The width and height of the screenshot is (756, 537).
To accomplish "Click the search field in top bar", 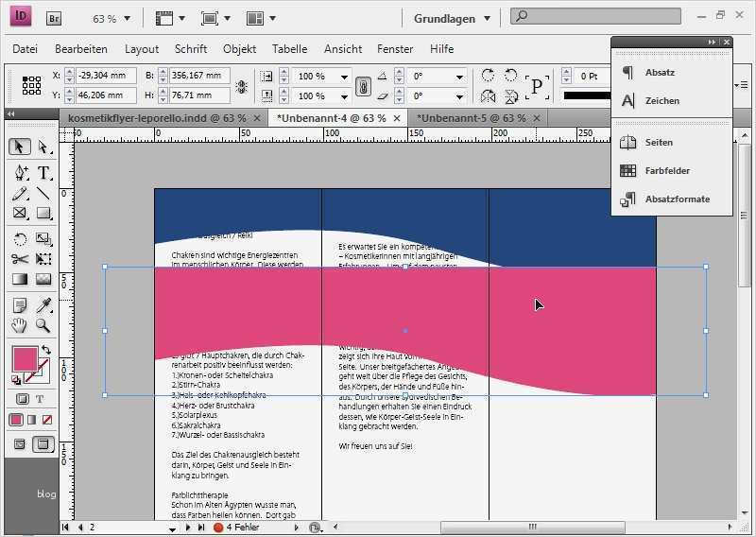I will (596, 16).
